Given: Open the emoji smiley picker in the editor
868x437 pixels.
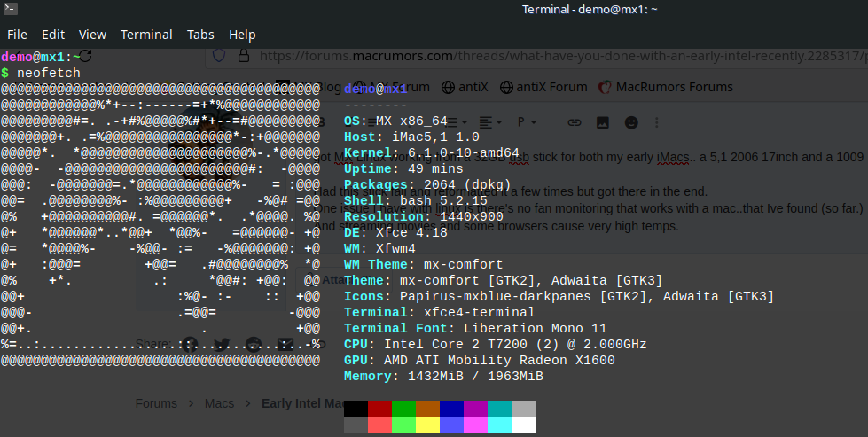Looking at the screenshot, I should (631, 122).
